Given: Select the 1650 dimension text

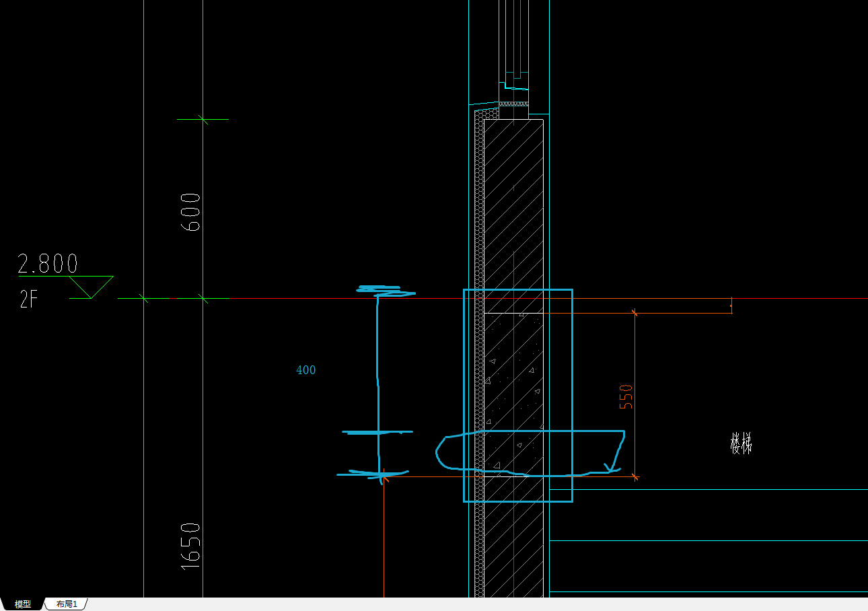Looking at the screenshot, I should click(192, 546).
